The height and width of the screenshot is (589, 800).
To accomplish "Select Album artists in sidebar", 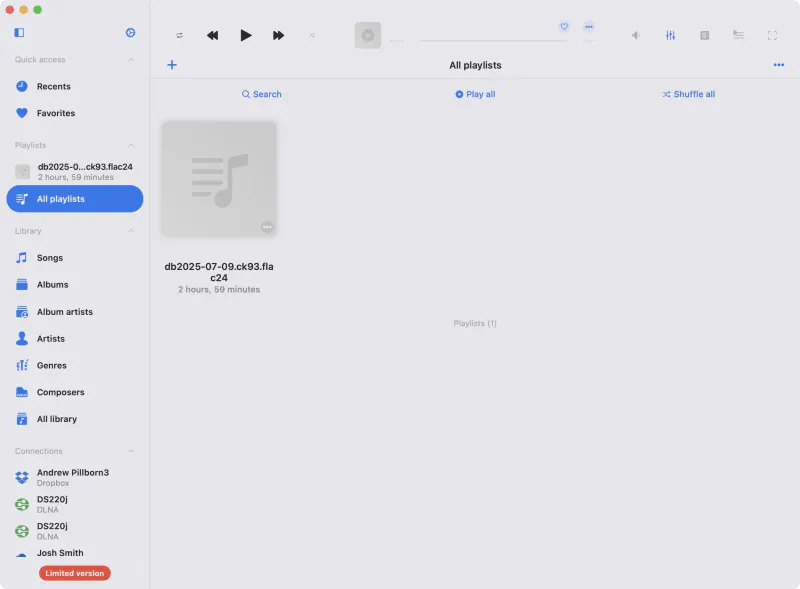I will click(64, 312).
